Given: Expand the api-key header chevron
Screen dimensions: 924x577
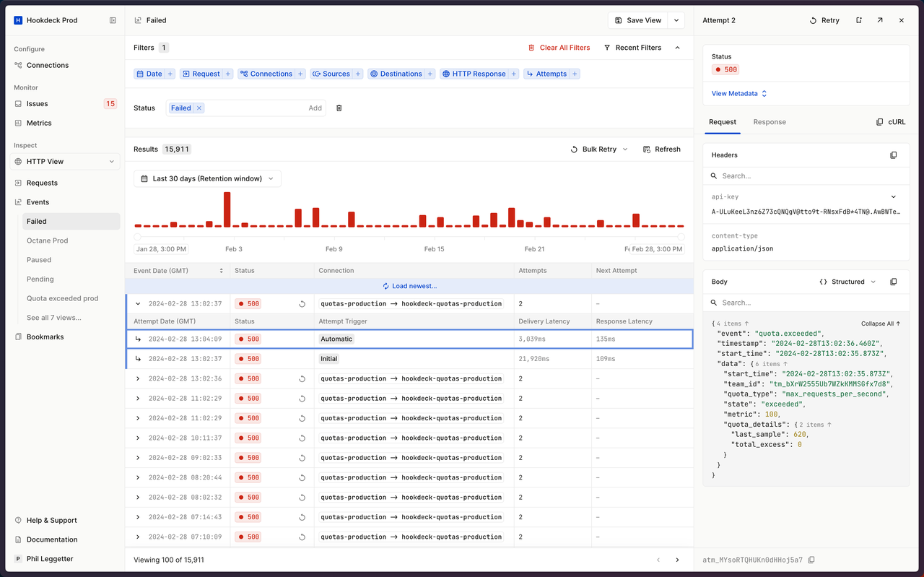Looking at the screenshot, I should click(x=893, y=196).
